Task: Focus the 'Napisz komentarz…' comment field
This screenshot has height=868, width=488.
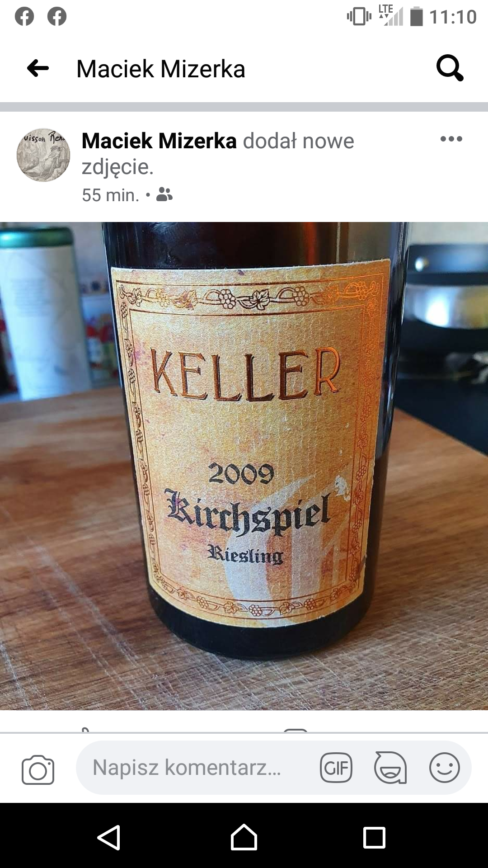Action: coord(187,767)
